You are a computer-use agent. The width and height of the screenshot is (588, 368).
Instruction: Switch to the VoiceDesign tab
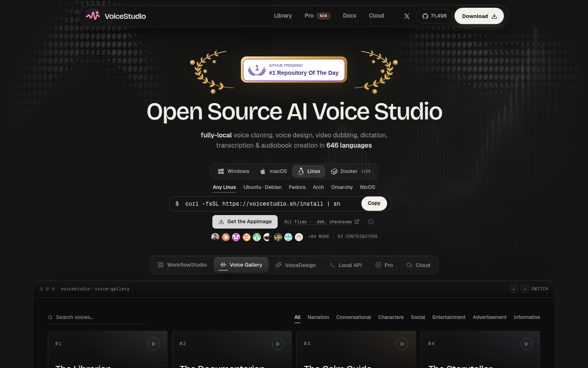296,265
